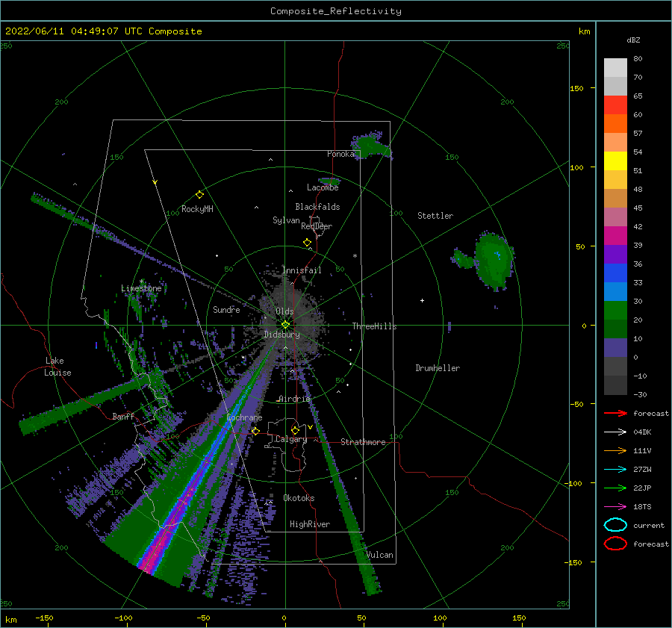This screenshot has height=628, width=672.
Task: Click the white 04DK arrow icon
Action: click(615, 432)
